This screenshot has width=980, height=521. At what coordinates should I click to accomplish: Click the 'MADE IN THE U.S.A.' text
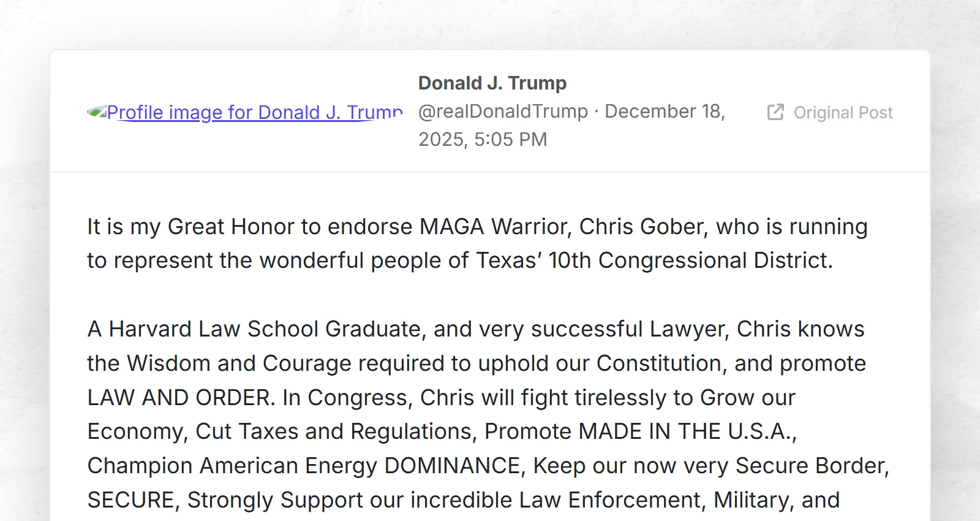coord(686,432)
